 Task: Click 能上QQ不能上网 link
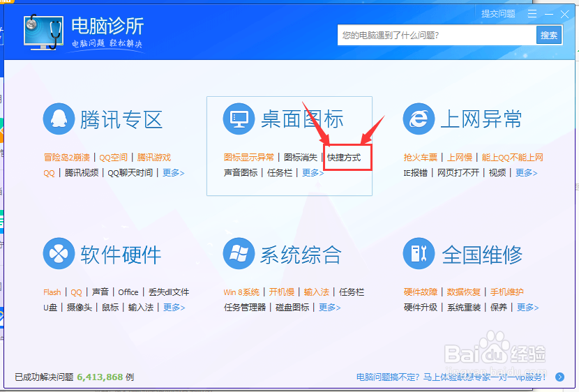(x=513, y=158)
